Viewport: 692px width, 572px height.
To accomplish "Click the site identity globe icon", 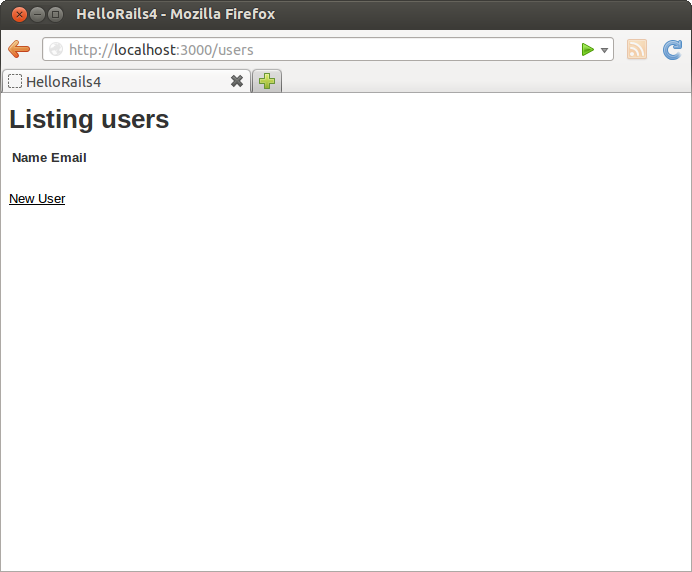I will (56, 50).
